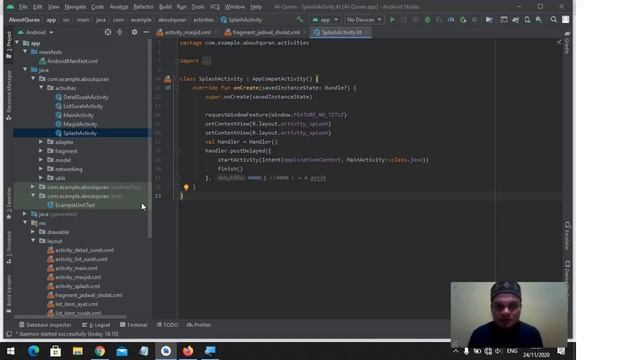Open the Profiler tool window
Viewport: 640px width, 360px height.
199,325
